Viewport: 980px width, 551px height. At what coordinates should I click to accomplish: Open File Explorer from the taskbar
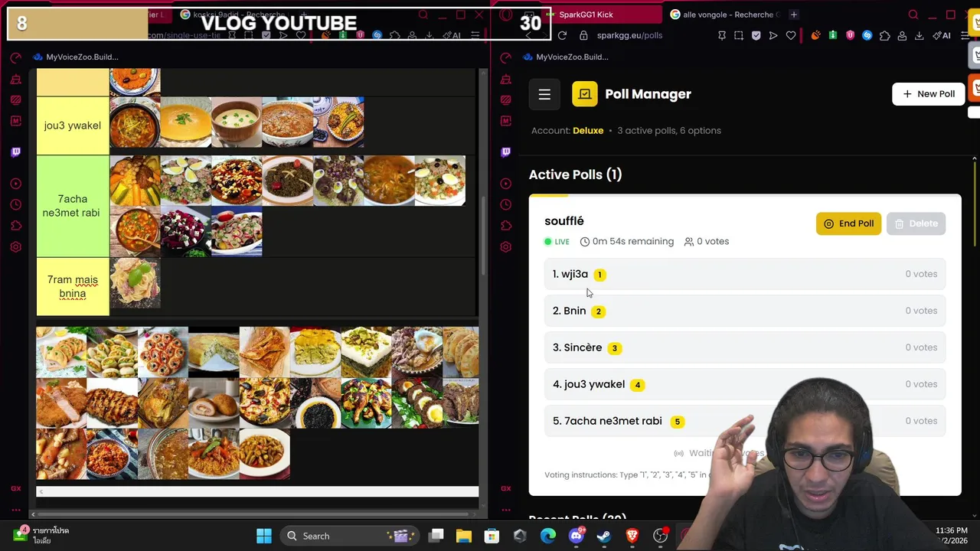click(x=464, y=536)
